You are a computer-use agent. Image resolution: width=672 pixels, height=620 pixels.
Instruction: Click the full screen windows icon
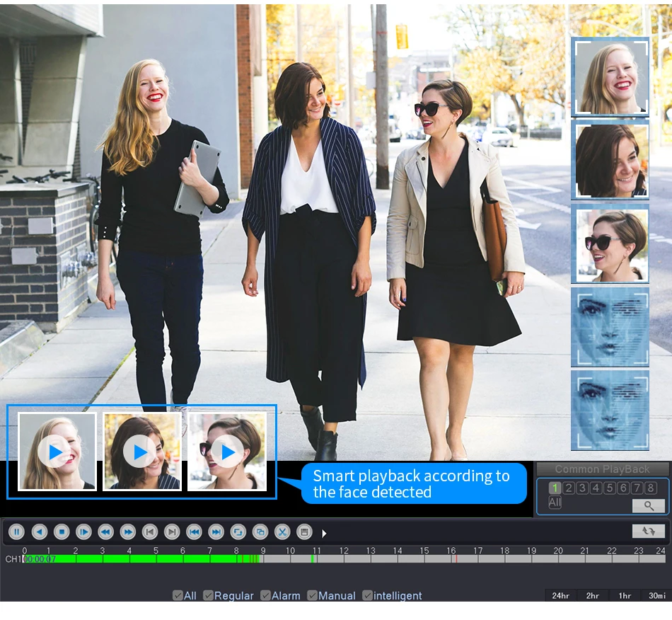click(260, 532)
